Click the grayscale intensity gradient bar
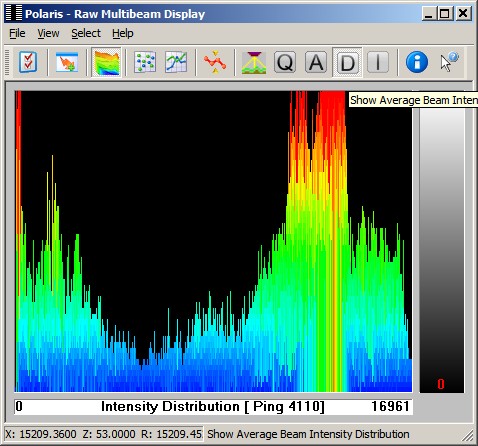 (x=442, y=242)
